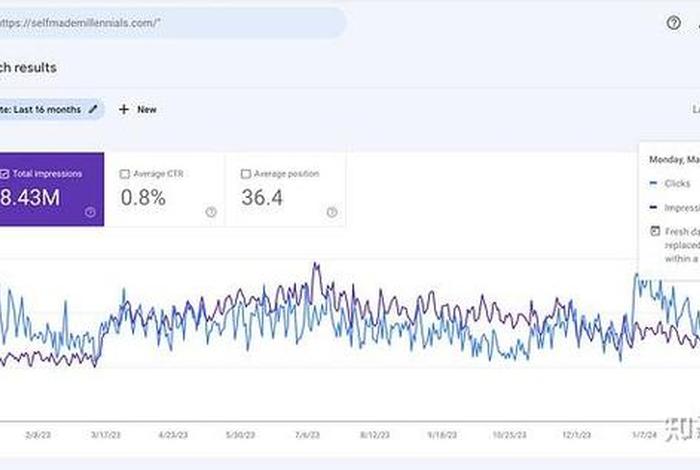Click the 3/17/23 date on chart axis
This screenshot has width=700, height=470.
click(x=104, y=436)
